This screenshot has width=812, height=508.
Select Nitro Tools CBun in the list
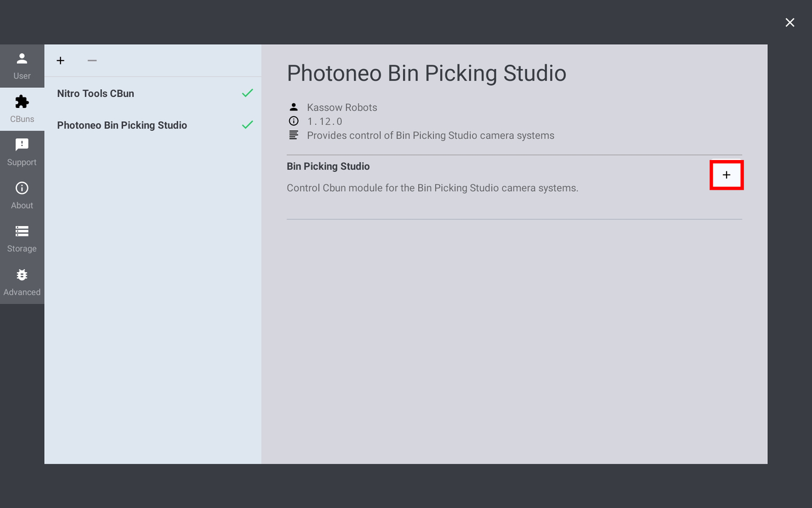(x=153, y=93)
